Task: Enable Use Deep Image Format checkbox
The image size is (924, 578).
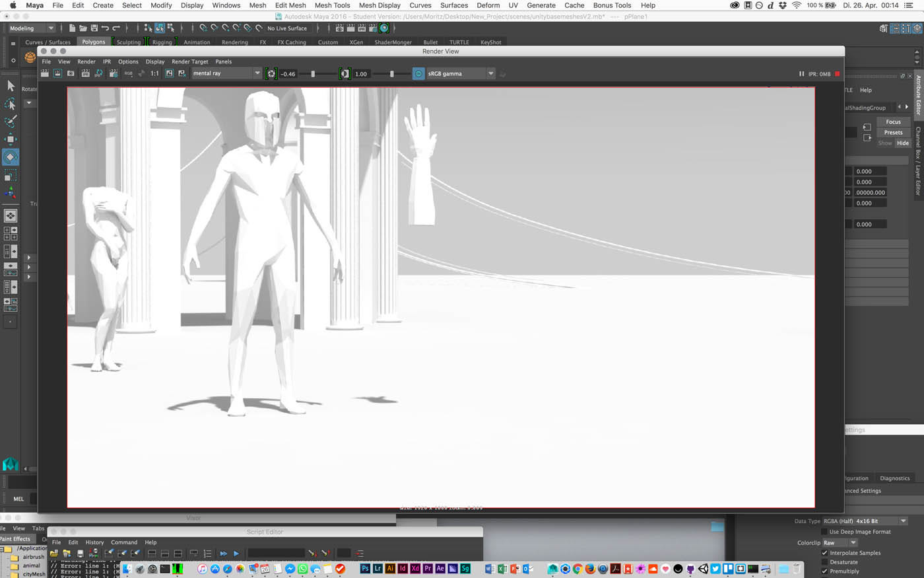Action: (x=824, y=532)
